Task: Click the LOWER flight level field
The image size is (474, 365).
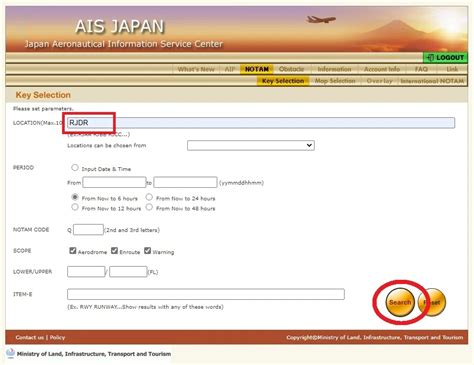Action: [x=86, y=272]
